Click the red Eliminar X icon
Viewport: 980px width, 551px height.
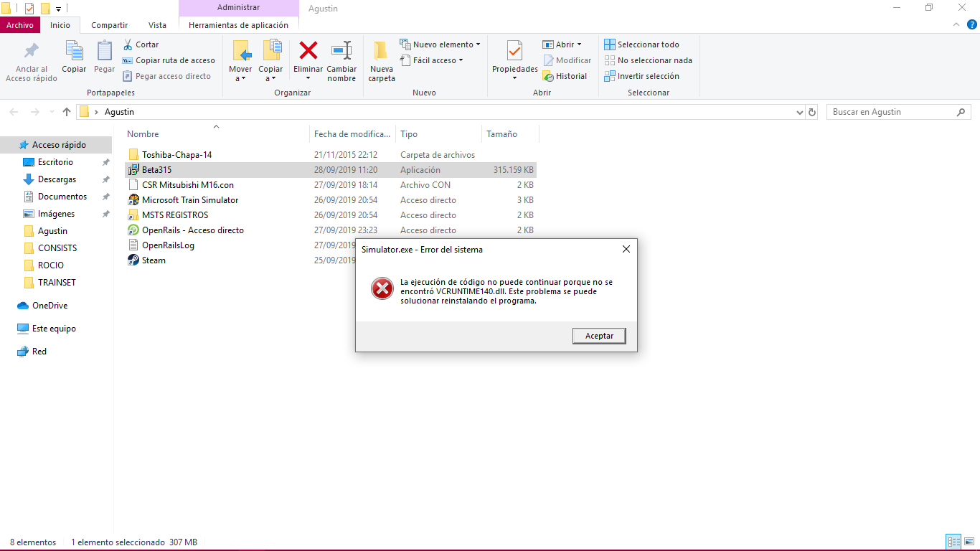(x=308, y=50)
